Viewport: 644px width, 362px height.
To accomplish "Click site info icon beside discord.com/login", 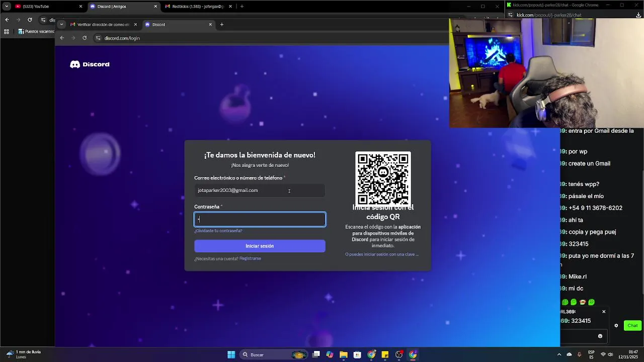I will pos(98,38).
